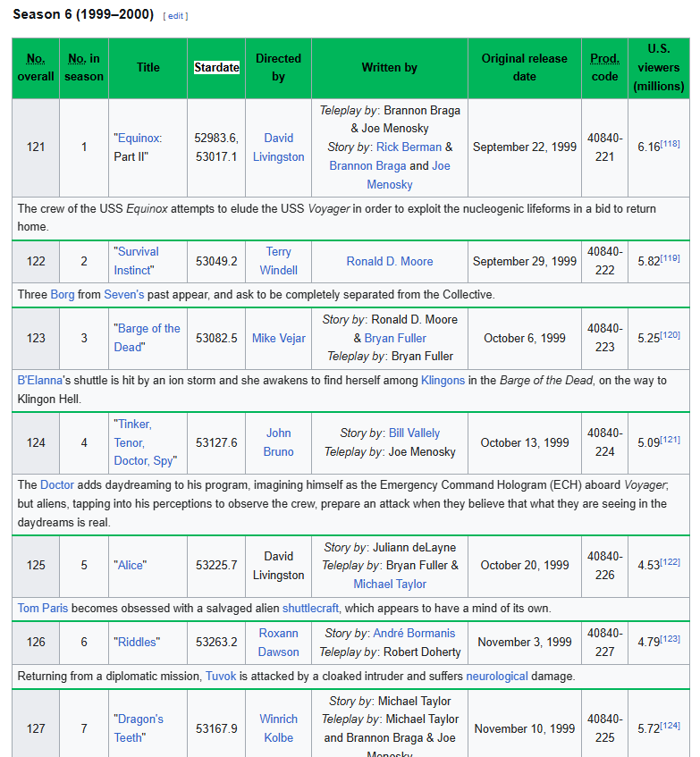Click the Title column header
The image size is (700, 757).
coord(148,68)
